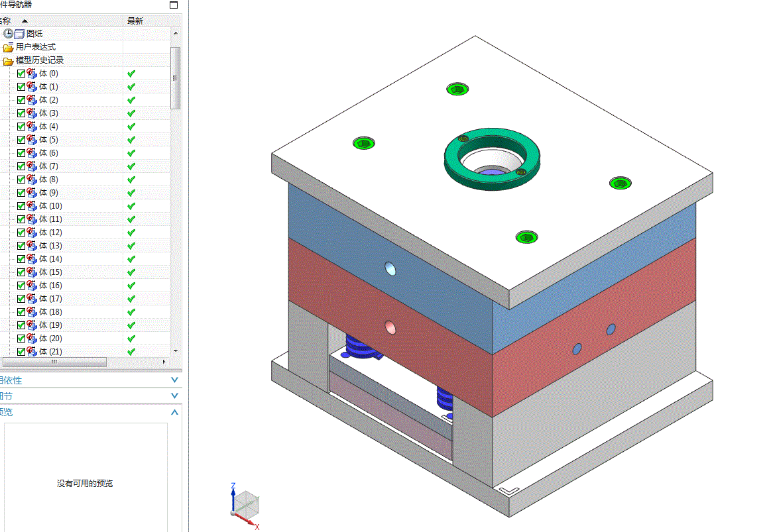The width and height of the screenshot is (767, 532).
Task: Click the body feature icon for 体 (9)
Action: point(32,192)
